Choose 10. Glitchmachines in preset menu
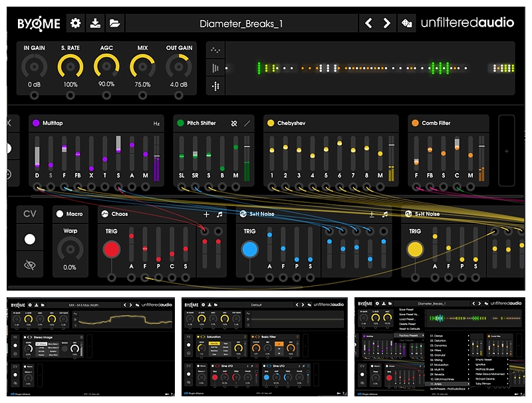 [x=447, y=379]
